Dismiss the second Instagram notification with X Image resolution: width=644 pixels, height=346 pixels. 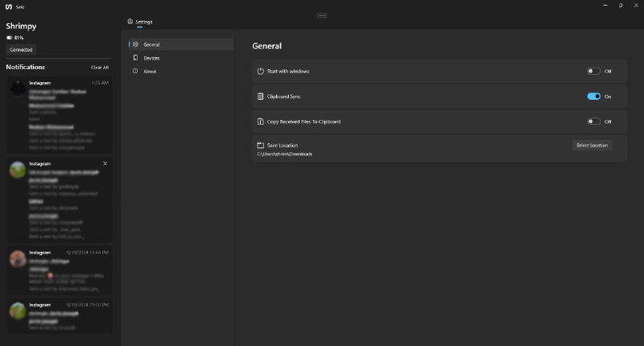coord(105,163)
